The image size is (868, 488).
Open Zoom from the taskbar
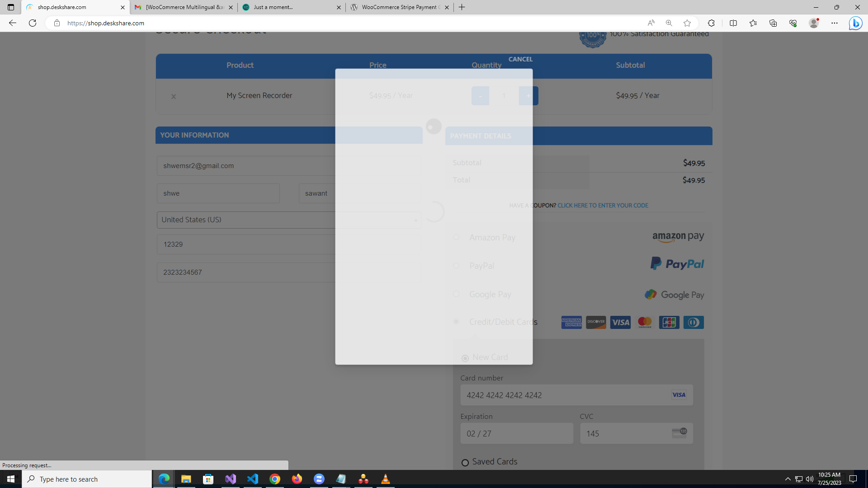coord(319,479)
